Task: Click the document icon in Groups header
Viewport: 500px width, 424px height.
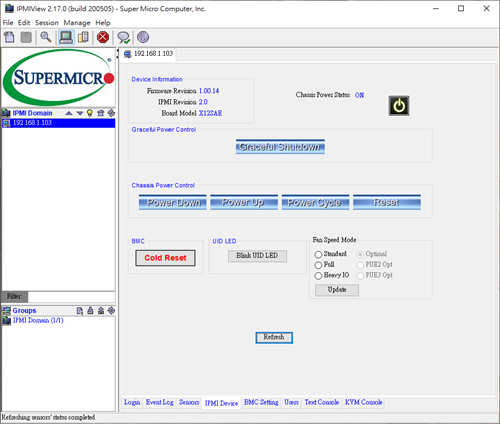Action: 80,311
